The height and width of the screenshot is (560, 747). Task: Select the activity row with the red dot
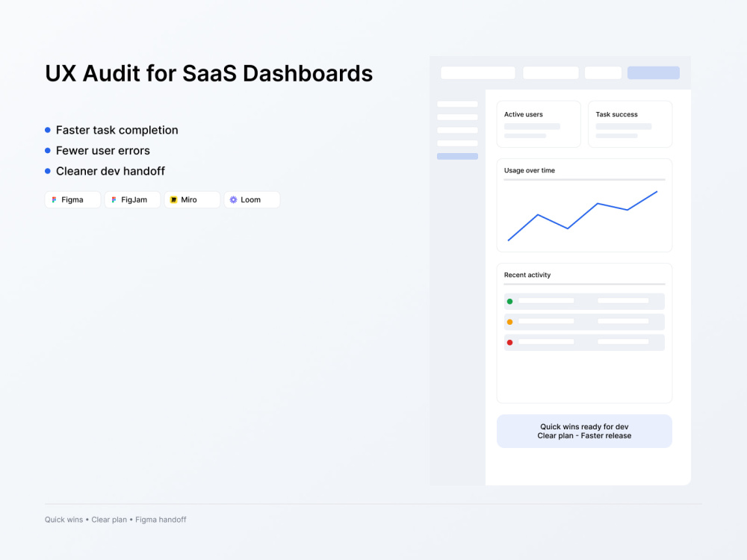point(585,343)
